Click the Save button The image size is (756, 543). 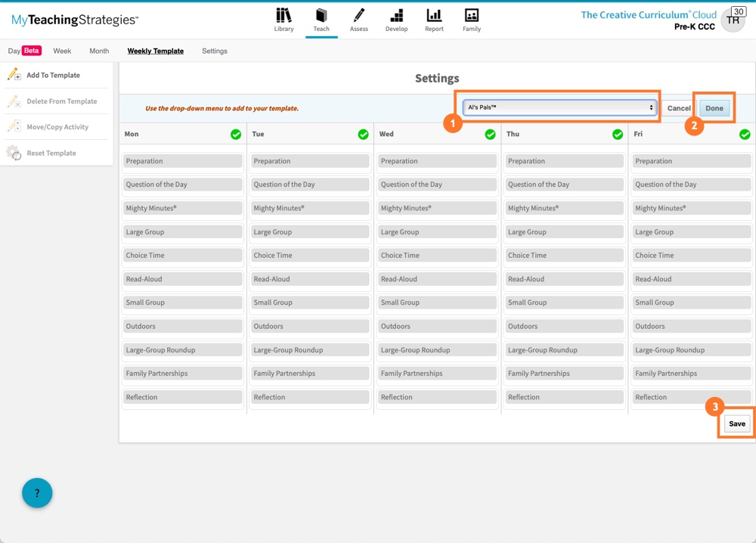(x=736, y=424)
